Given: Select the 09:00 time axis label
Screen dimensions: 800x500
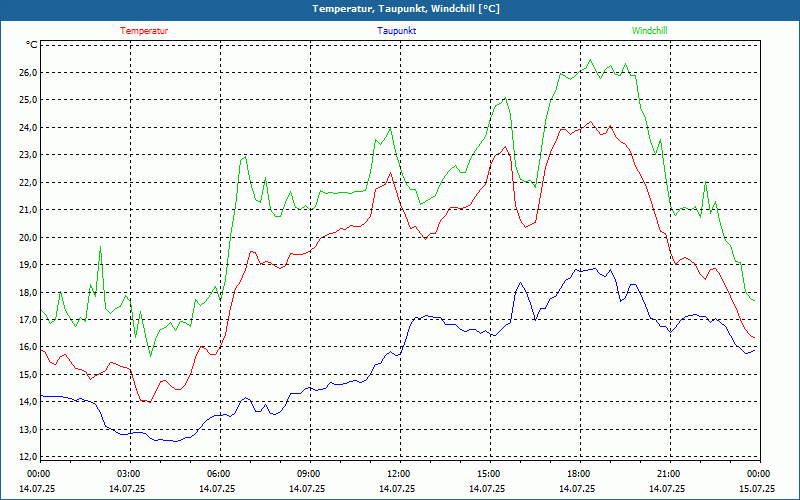Looking at the screenshot, I should [309, 474].
